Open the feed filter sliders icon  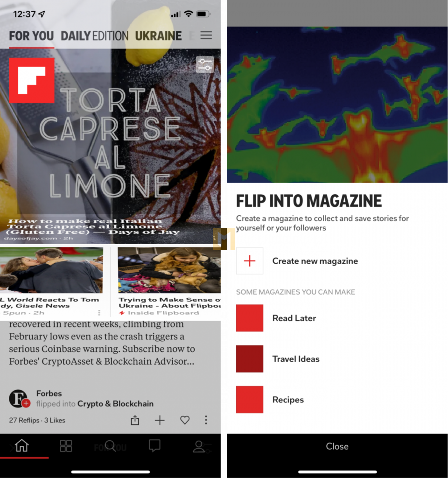[205, 64]
